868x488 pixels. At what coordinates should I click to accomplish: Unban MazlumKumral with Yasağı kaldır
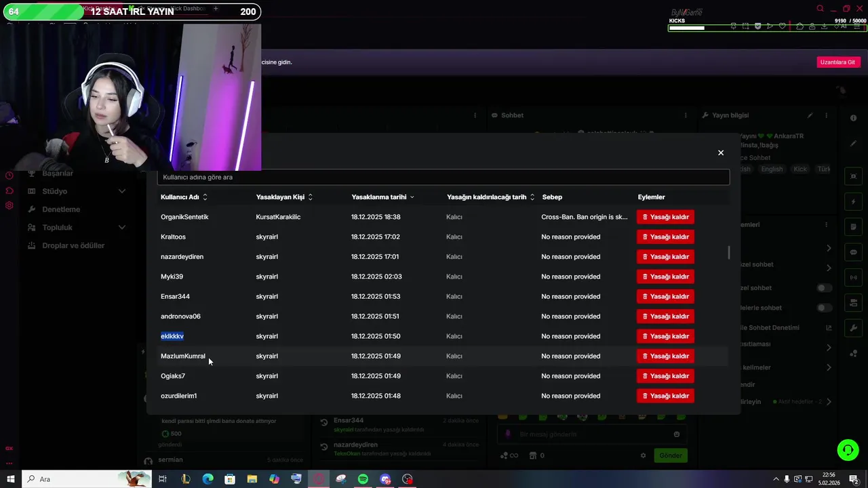pyautogui.click(x=665, y=356)
